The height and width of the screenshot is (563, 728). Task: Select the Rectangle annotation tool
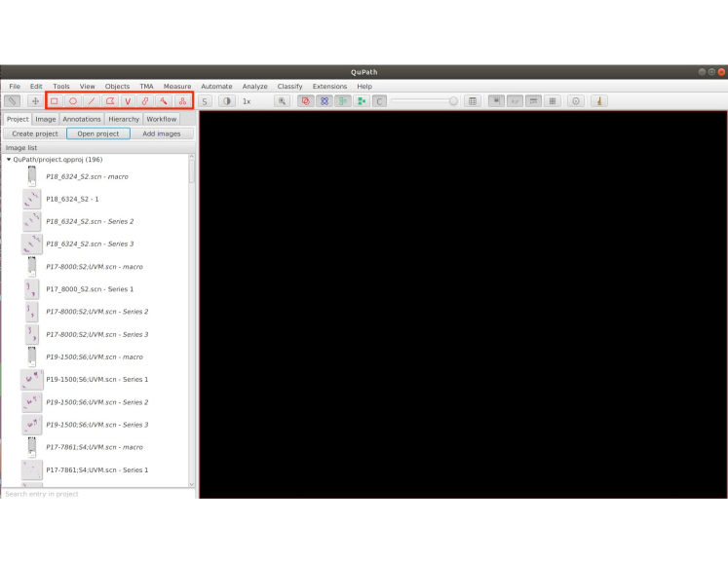[x=55, y=101]
